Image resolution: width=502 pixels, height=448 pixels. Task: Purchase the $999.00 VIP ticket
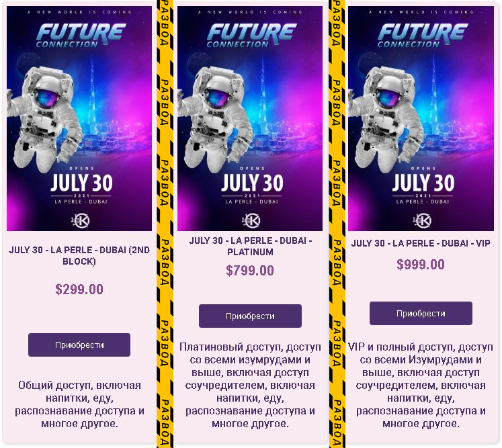421,313
